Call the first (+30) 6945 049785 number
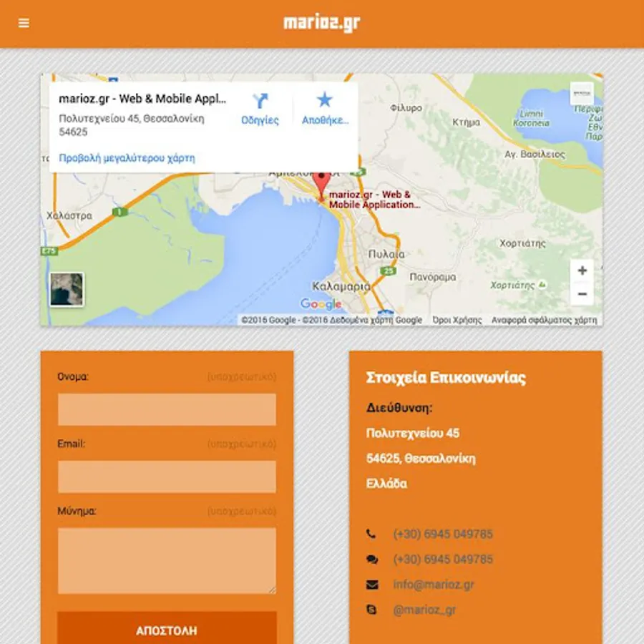 click(x=443, y=534)
